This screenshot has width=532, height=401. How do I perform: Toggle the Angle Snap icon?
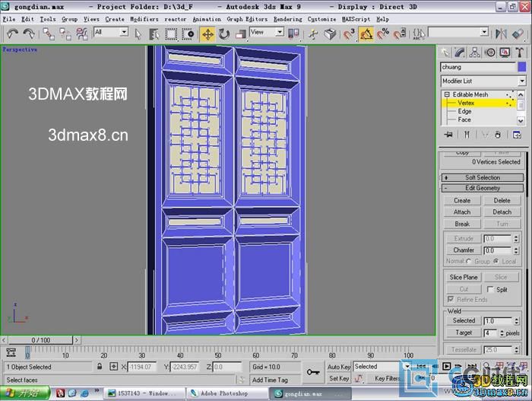click(x=366, y=33)
